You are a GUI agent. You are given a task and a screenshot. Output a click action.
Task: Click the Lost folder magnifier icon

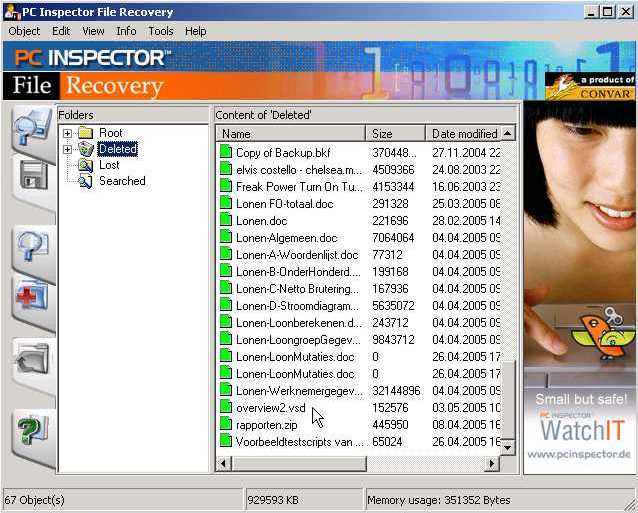tap(86, 165)
